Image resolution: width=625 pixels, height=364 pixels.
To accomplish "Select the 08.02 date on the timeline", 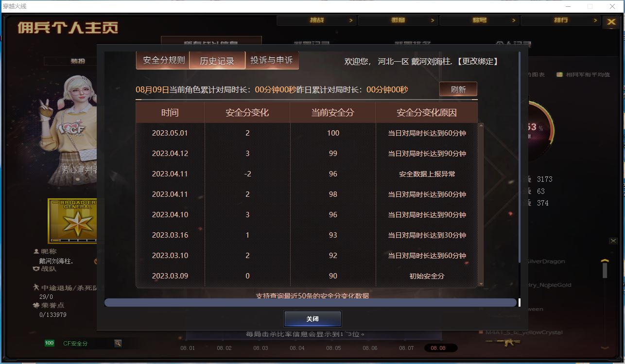I will 224,348.
